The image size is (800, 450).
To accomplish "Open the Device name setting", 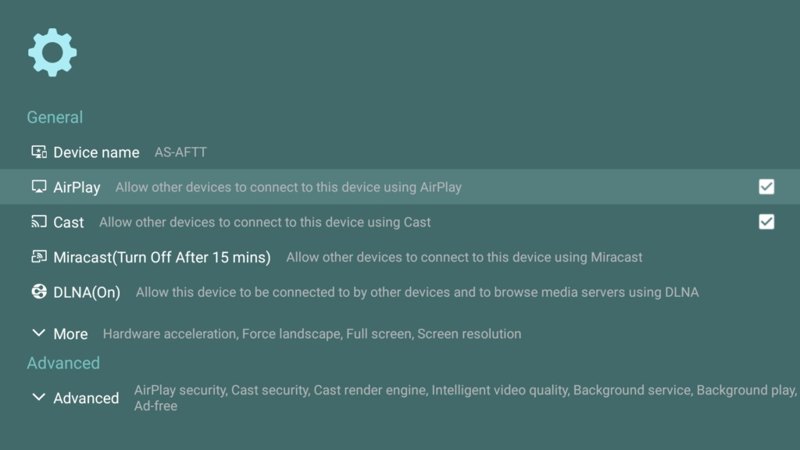I will (96, 152).
